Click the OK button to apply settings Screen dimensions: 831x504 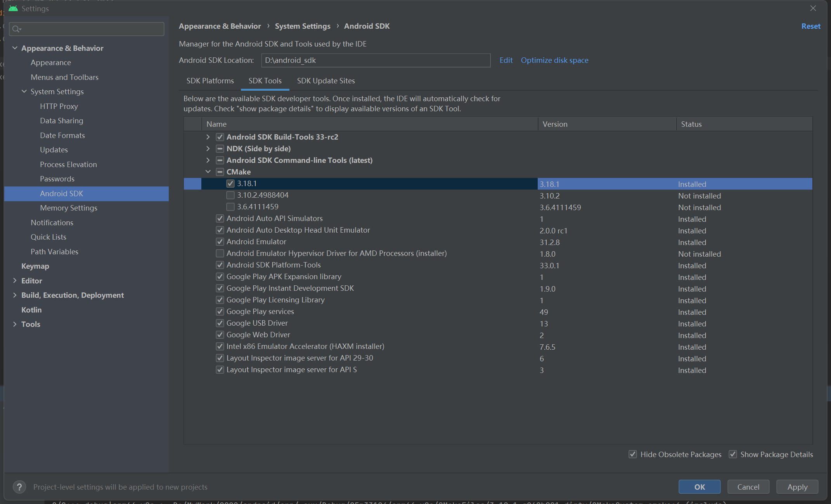point(699,486)
